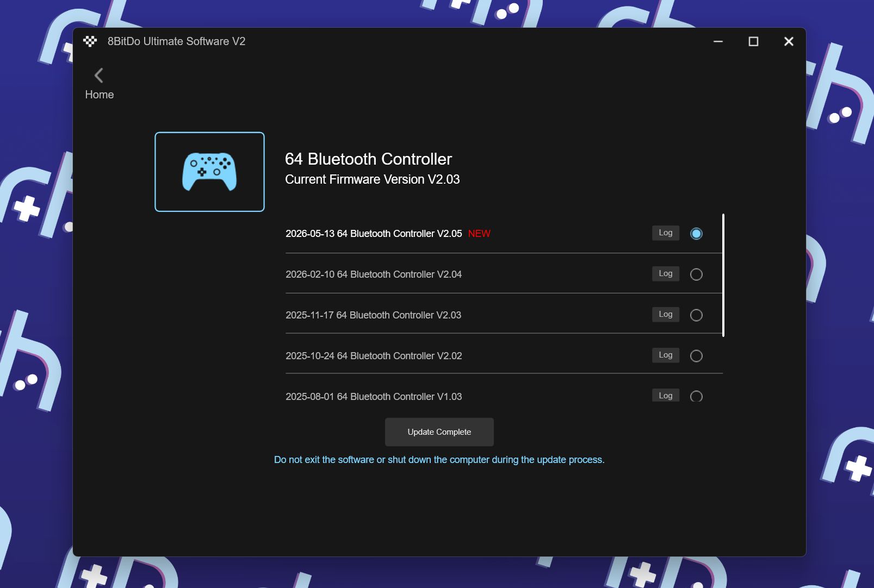Go back using the left chevron arrow

(99, 75)
